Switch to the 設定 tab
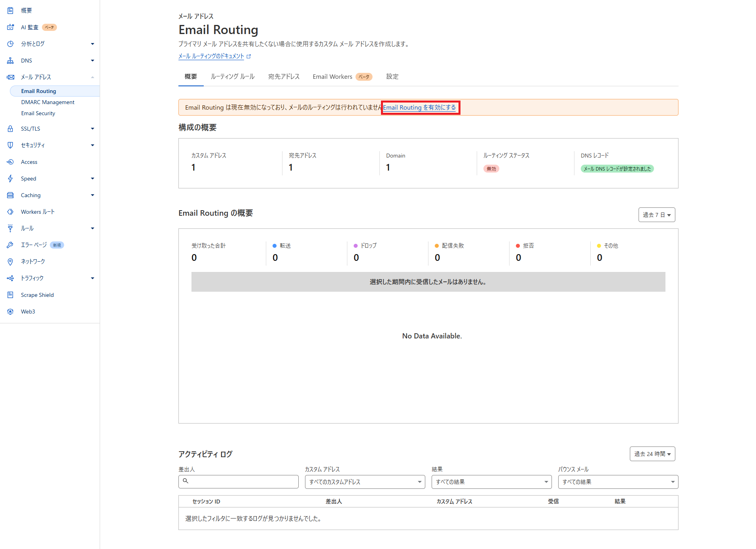The width and height of the screenshot is (756, 549). 392,77
